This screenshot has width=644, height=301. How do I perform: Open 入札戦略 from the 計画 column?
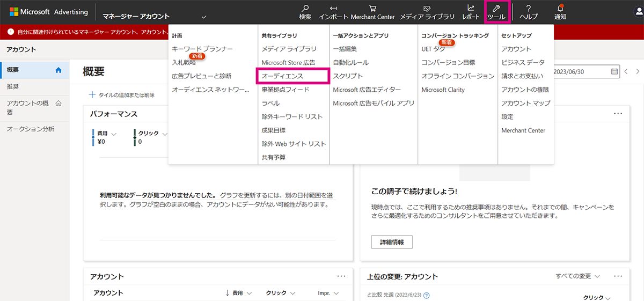pos(184,62)
